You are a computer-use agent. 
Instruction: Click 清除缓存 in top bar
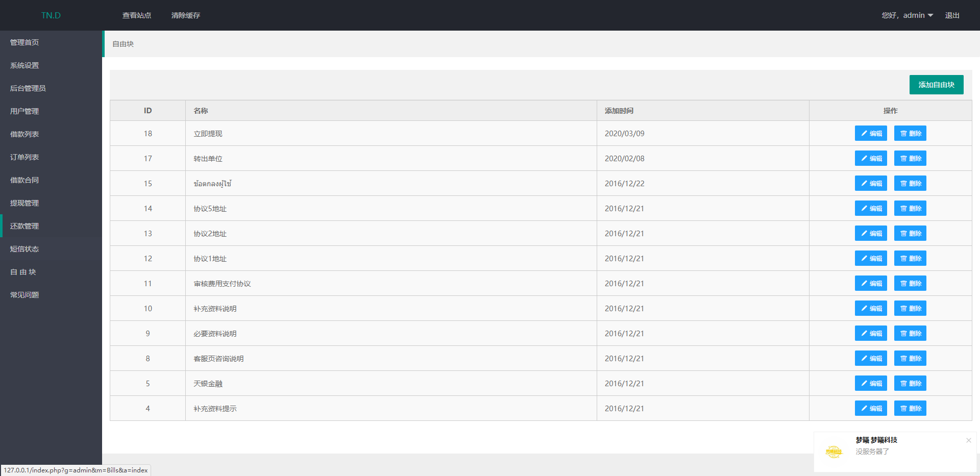(186, 15)
